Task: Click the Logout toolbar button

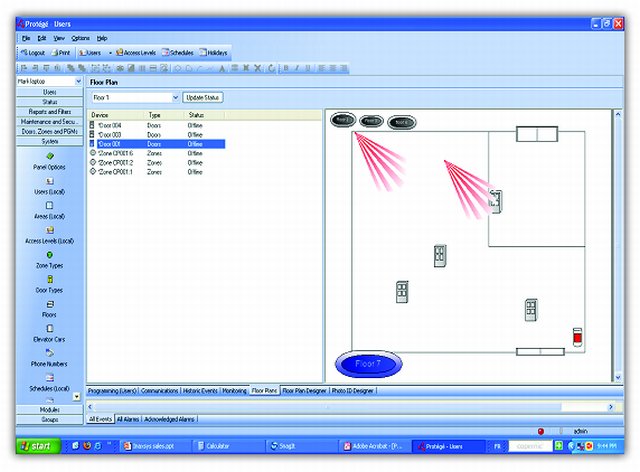Action: click(x=32, y=52)
